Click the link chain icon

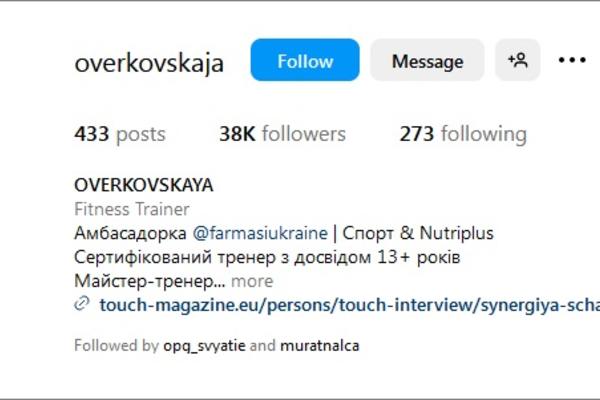(82, 304)
